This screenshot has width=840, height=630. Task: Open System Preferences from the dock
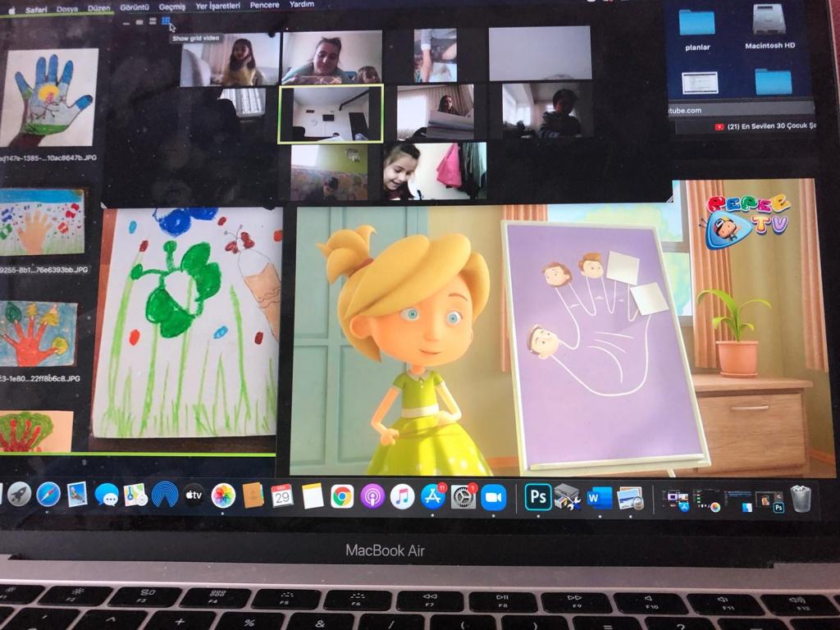463,496
